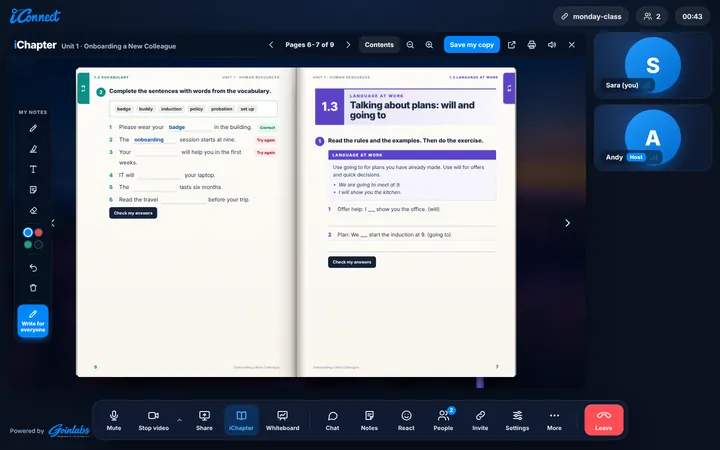Toggle chapter audio speaker icon

(x=552, y=45)
